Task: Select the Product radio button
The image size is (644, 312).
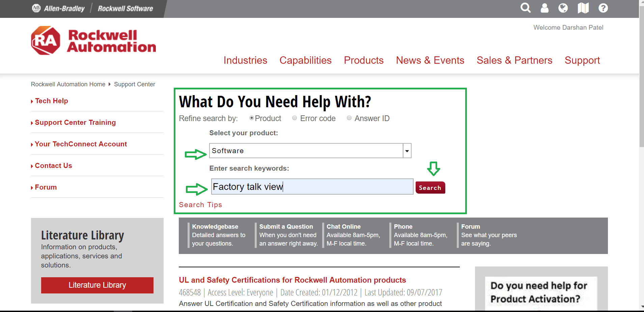Action: 251,118
